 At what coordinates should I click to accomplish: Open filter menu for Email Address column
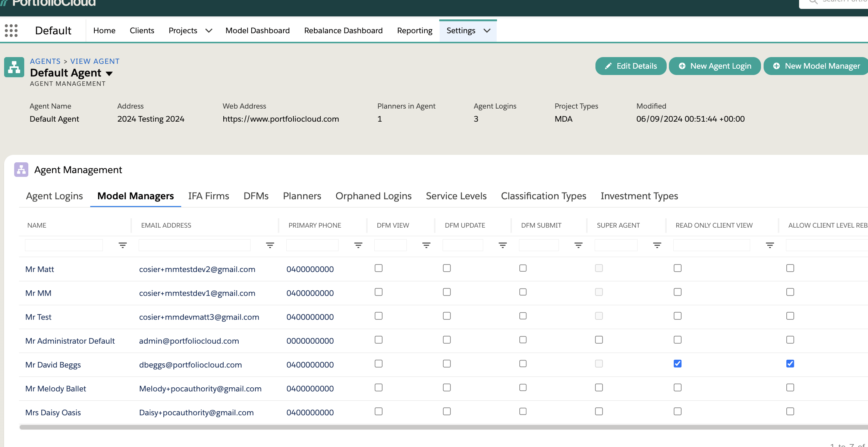pos(270,245)
